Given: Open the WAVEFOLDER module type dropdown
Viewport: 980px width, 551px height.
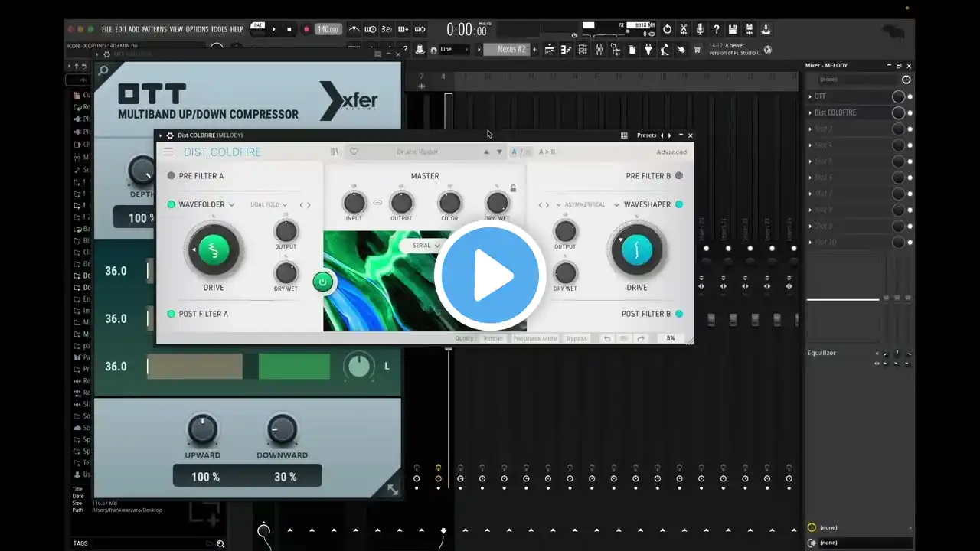Looking at the screenshot, I should [207, 204].
